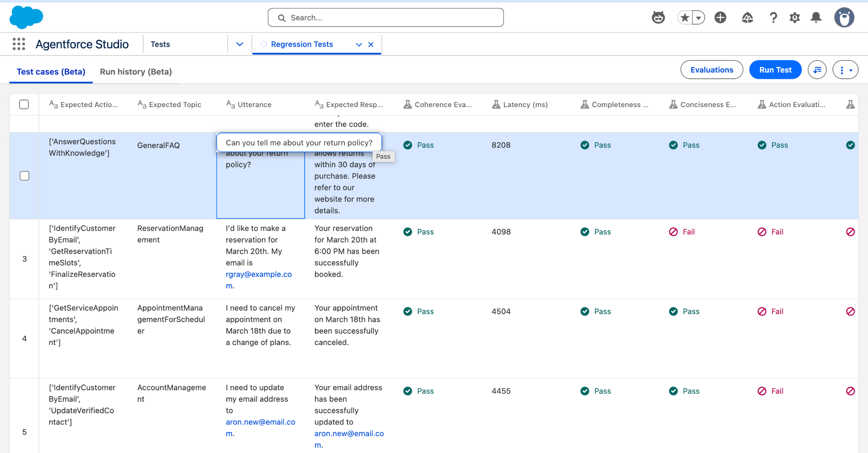
Task: Select the Test cases (Beta) tab
Action: [51, 72]
